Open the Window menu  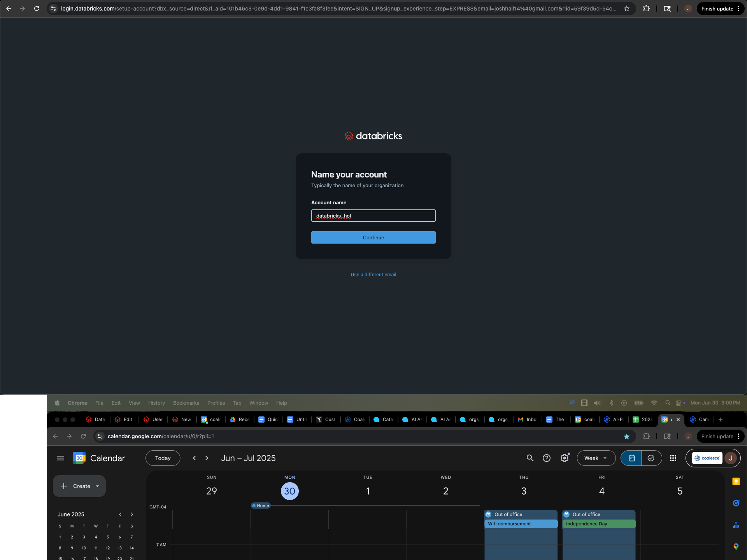(259, 403)
